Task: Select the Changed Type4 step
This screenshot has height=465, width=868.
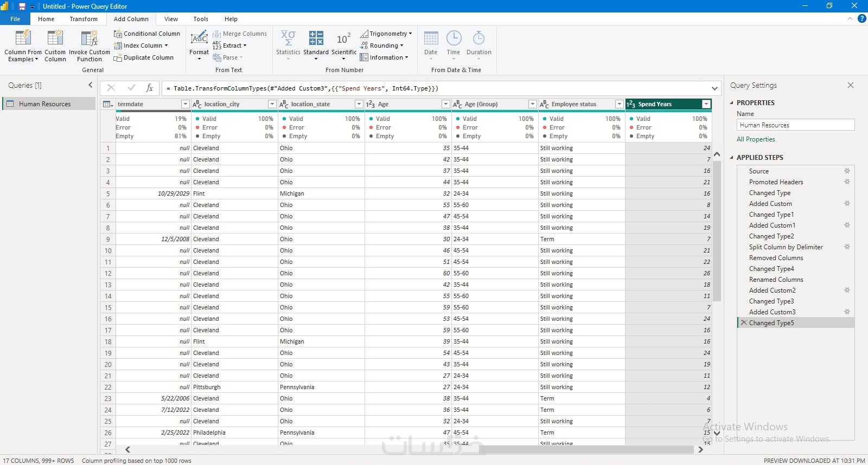Action: (x=771, y=269)
